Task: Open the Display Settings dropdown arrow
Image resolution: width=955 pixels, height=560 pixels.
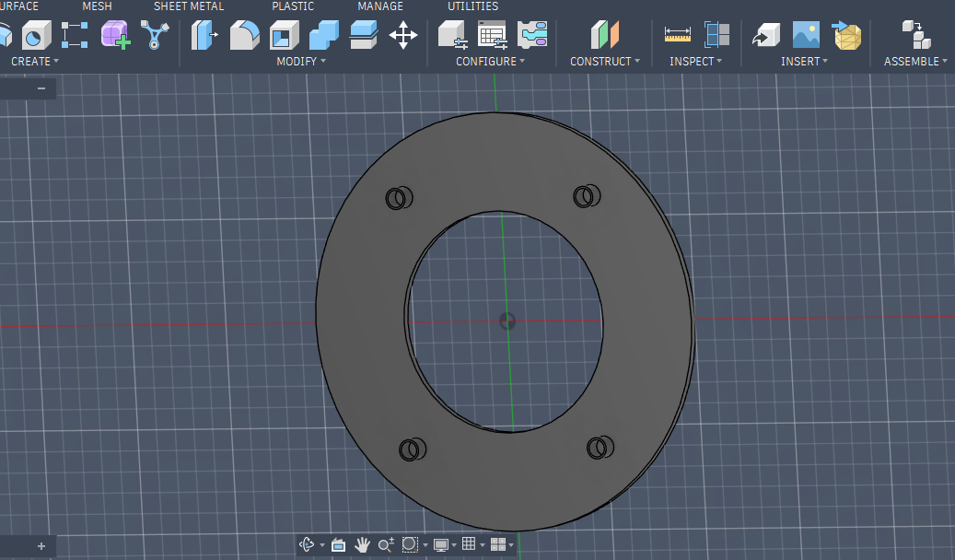Action: click(454, 545)
